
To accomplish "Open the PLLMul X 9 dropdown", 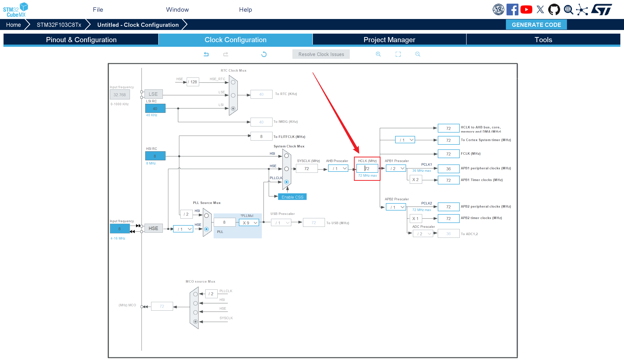I will [249, 223].
